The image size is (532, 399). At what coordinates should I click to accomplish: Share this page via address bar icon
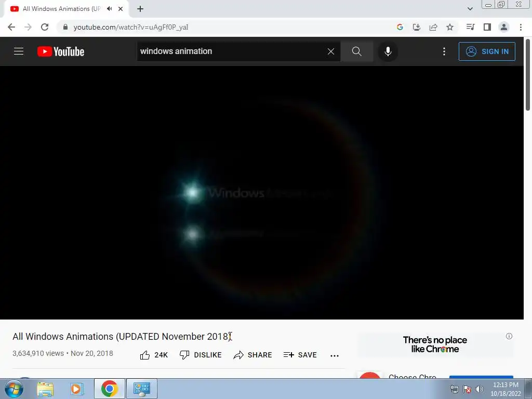(x=433, y=27)
